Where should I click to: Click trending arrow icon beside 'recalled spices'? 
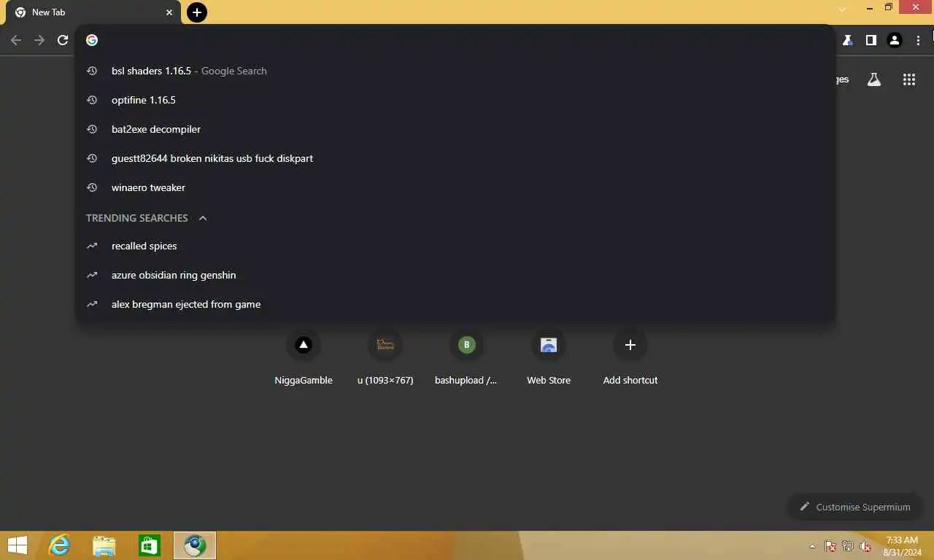92,246
